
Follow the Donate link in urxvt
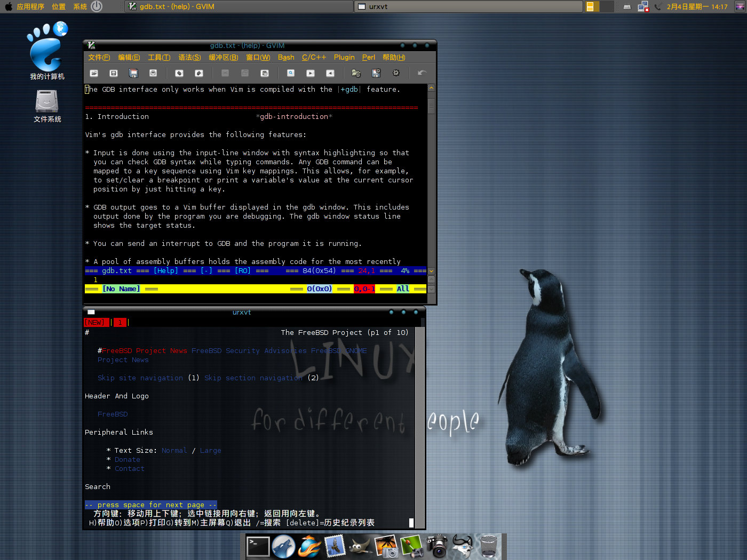128,460
